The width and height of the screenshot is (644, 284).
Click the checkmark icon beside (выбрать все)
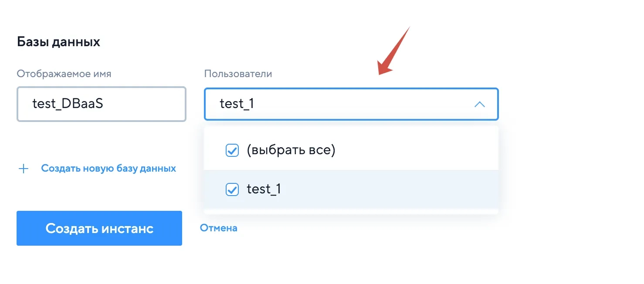tap(232, 151)
